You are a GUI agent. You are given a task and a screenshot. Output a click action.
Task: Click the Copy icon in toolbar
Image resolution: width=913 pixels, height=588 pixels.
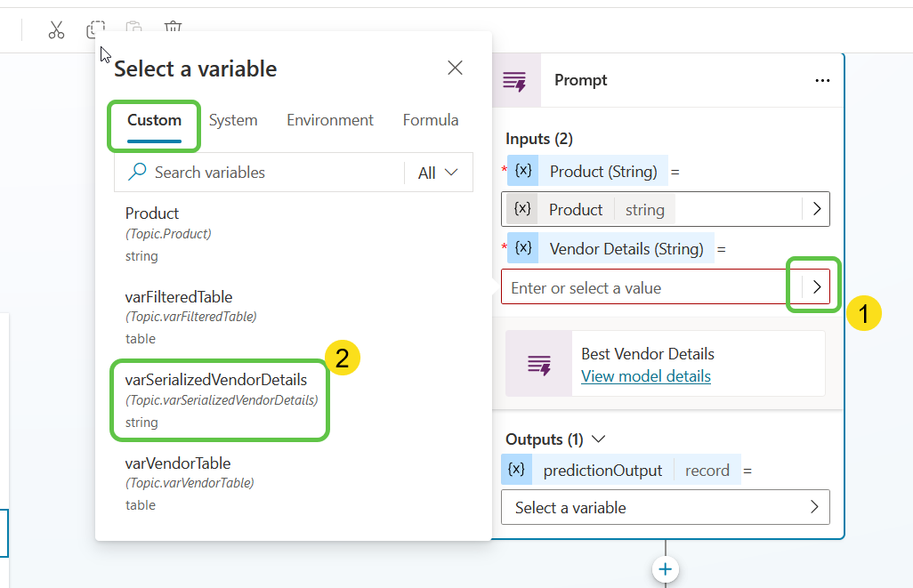(95, 30)
